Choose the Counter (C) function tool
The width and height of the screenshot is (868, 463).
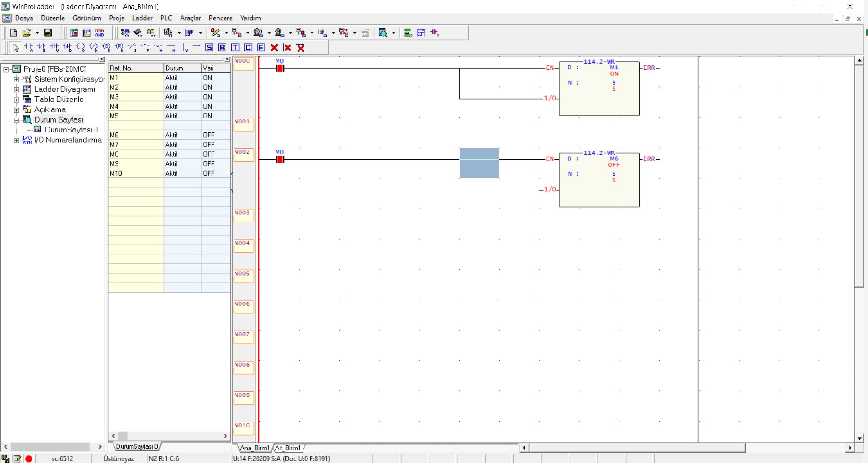(248, 48)
